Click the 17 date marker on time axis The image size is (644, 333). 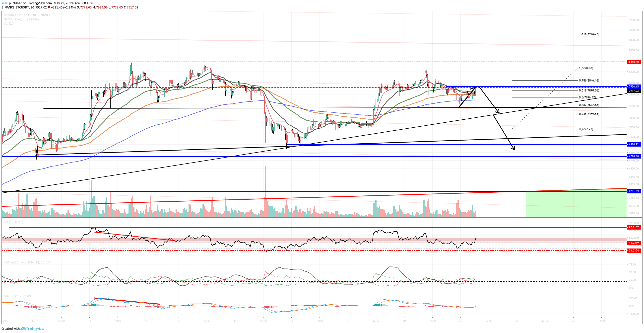[x=235, y=321]
